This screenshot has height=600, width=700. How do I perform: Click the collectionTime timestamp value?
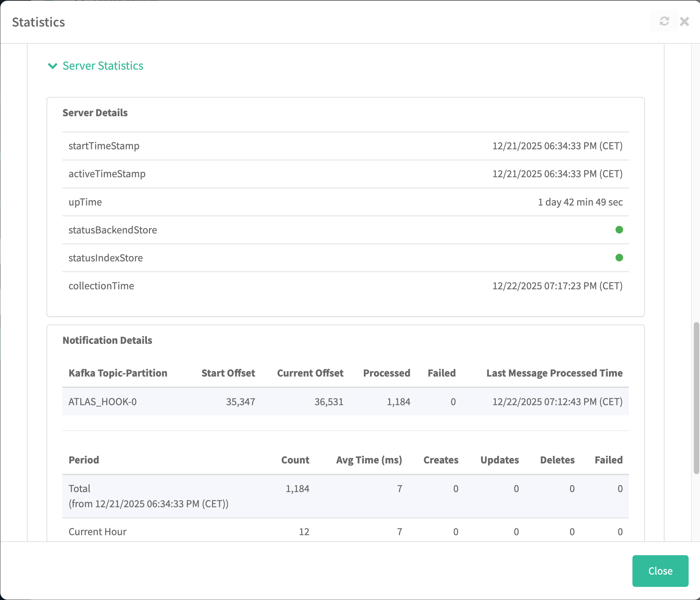click(557, 286)
